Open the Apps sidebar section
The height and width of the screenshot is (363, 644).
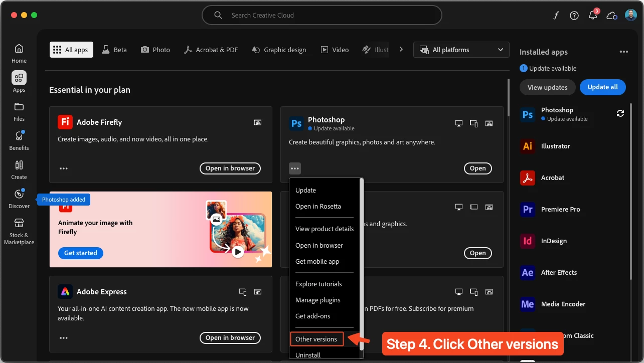click(x=19, y=82)
